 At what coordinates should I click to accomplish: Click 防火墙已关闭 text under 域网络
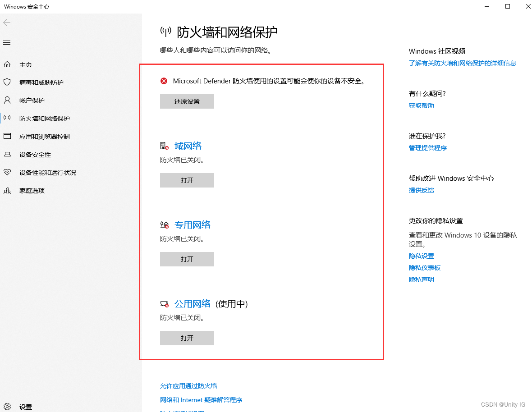(x=182, y=160)
